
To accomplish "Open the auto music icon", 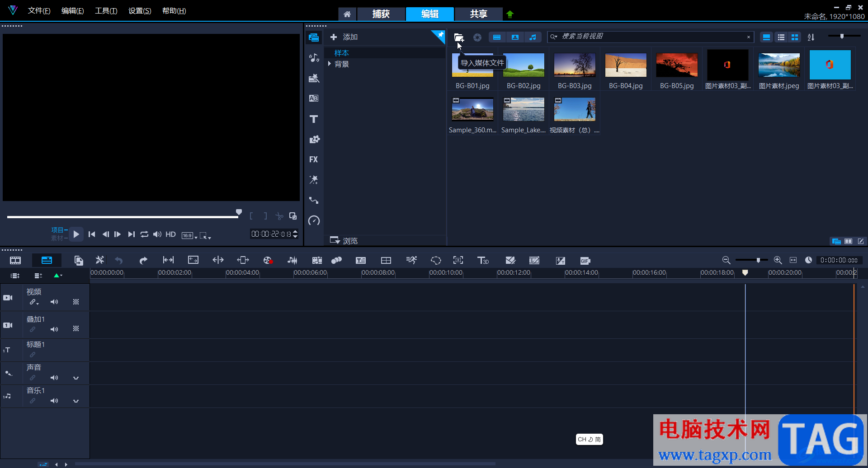I will pos(317,260).
